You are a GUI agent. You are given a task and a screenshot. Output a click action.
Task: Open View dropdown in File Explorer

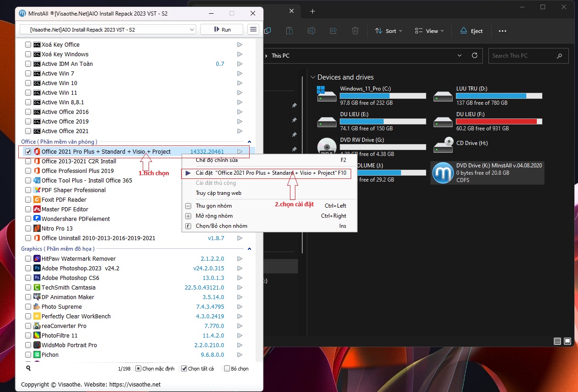[x=429, y=31]
